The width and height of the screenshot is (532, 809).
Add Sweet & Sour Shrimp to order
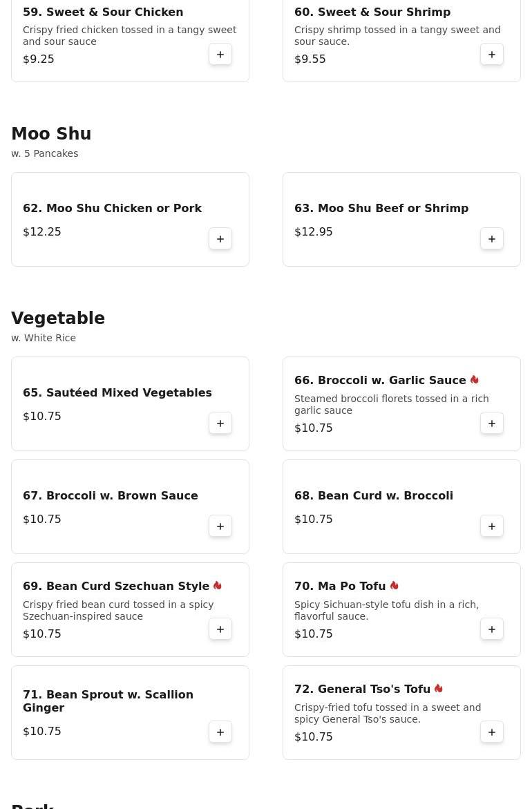(x=492, y=54)
